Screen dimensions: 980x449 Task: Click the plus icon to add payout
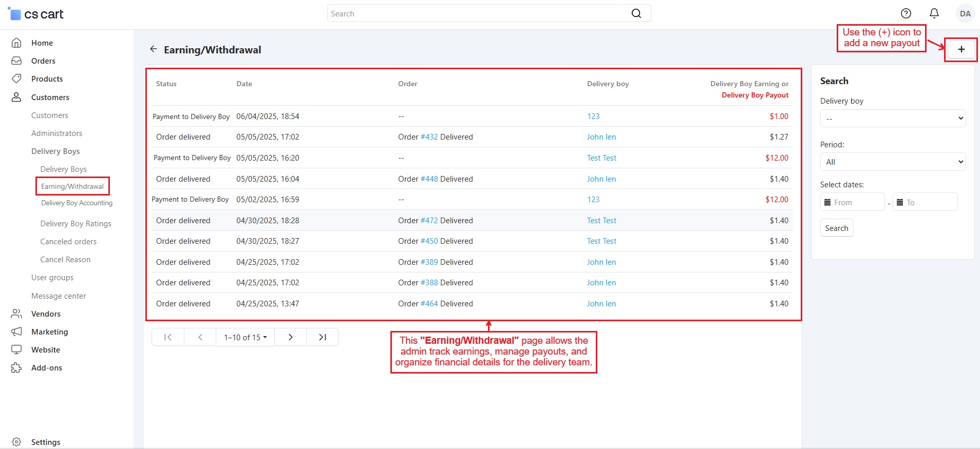click(x=961, y=50)
